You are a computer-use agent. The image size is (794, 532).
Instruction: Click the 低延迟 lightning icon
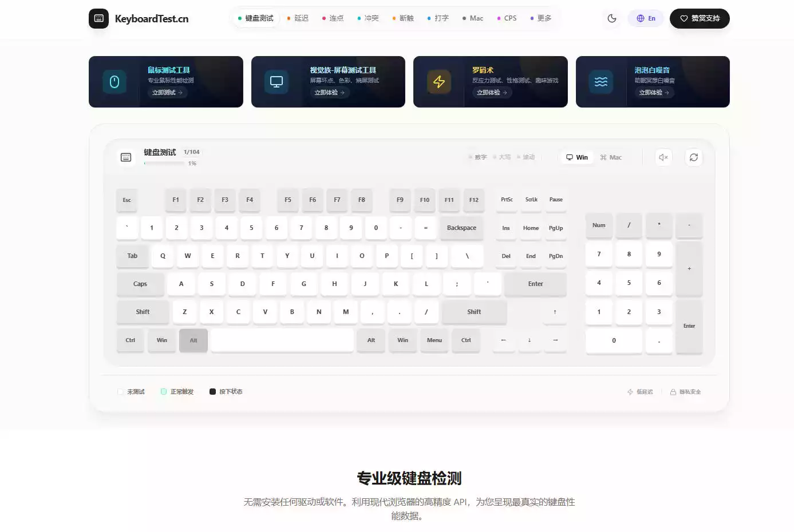[630, 392]
